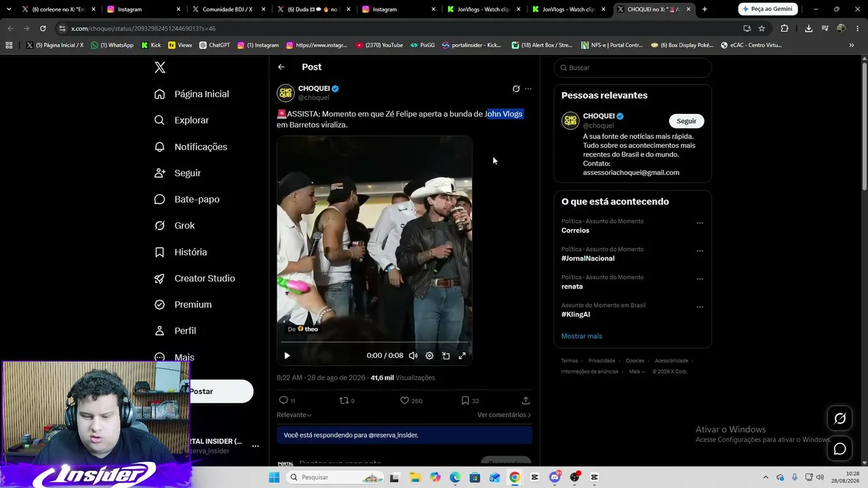Switch to the Comunidade BDJ / X tab
The height and width of the screenshot is (488, 868).
[227, 9]
